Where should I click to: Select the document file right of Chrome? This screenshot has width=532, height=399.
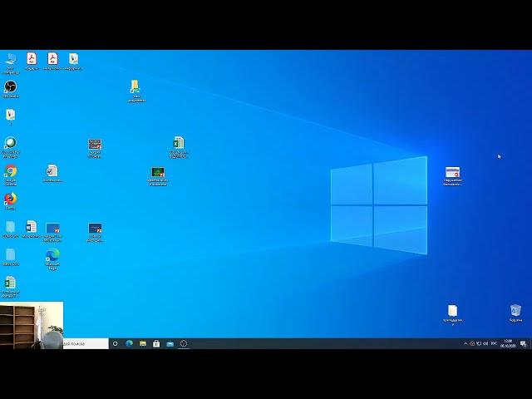point(52,174)
